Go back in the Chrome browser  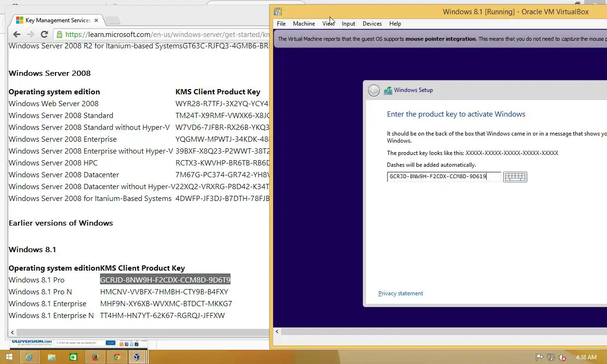17,34
